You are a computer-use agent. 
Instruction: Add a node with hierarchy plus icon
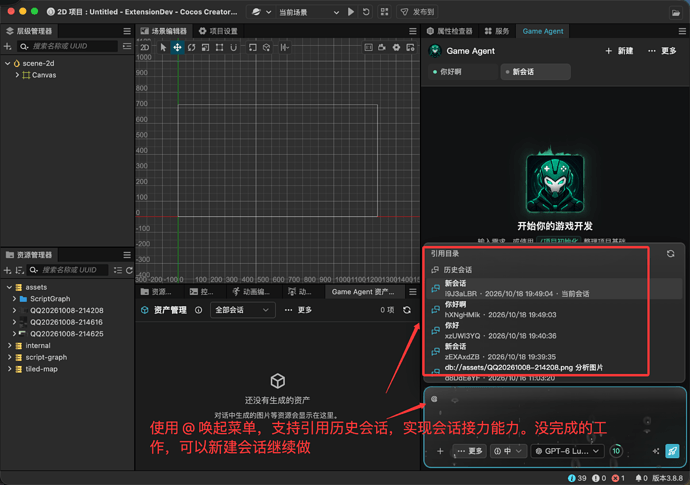(7, 46)
